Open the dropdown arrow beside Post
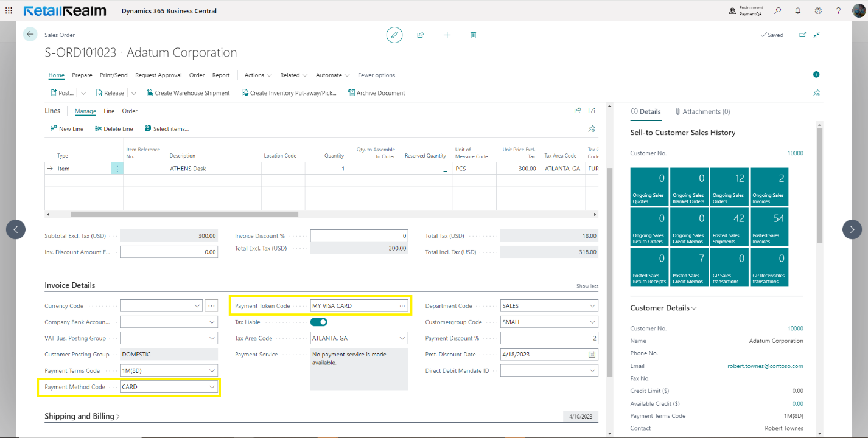Screen dimensions: 868x438 [83, 93]
